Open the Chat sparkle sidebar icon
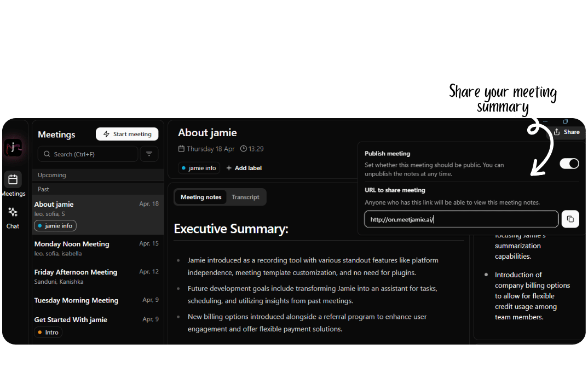This screenshot has width=588, height=373. pyautogui.click(x=13, y=212)
